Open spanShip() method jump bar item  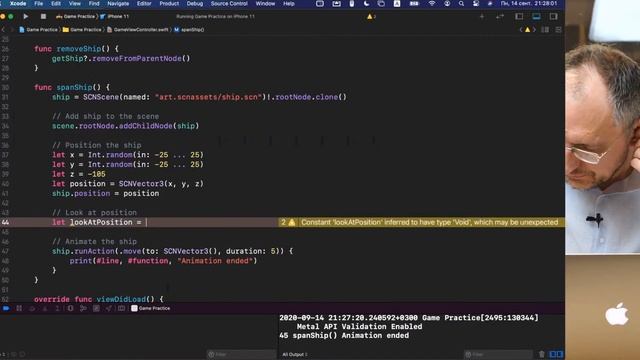(x=189, y=29)
